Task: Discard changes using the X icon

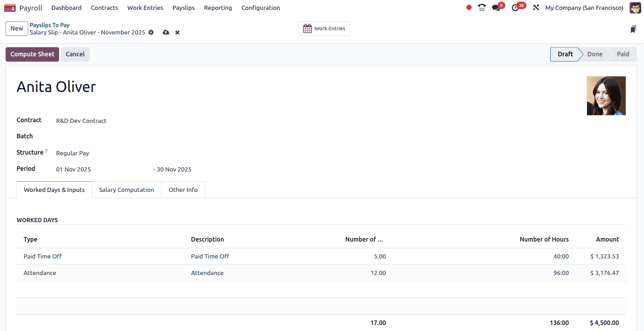Action: pos(177,32)
